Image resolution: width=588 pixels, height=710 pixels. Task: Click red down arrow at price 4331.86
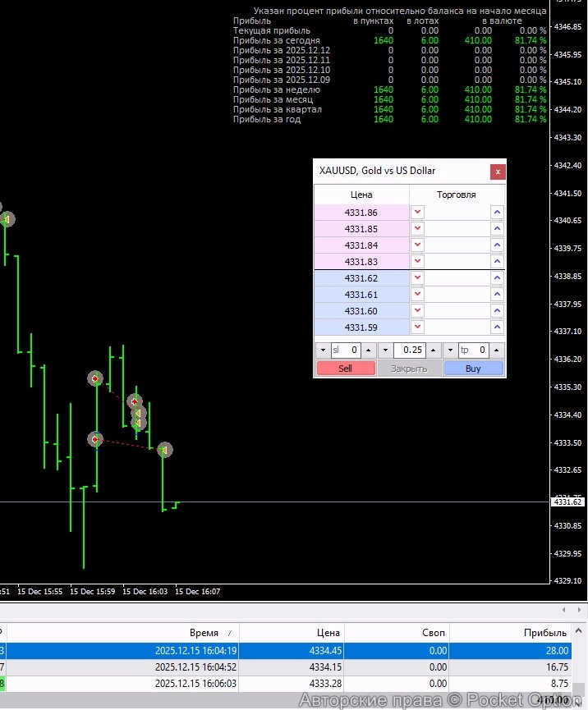[x=418, y=212]
